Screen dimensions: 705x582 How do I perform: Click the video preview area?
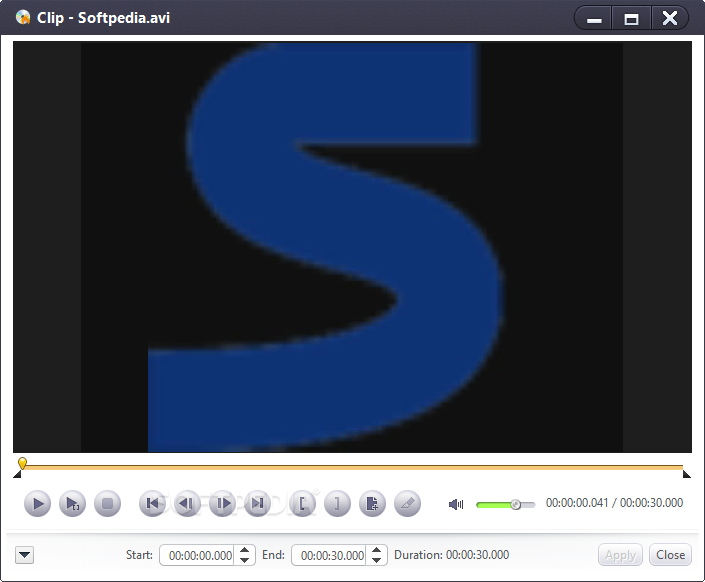click(x=352, y=247)
